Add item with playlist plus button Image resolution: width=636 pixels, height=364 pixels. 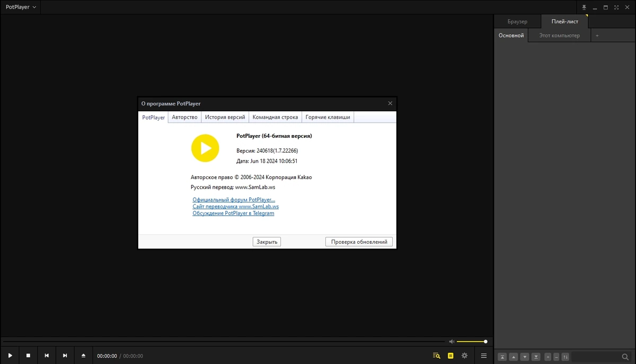(x=548, y=357)
